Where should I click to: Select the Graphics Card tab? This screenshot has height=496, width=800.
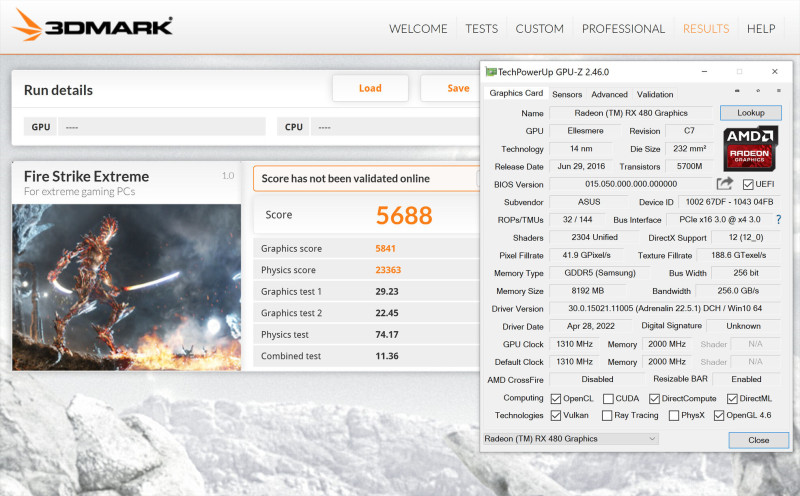click(x=516, y=93)
